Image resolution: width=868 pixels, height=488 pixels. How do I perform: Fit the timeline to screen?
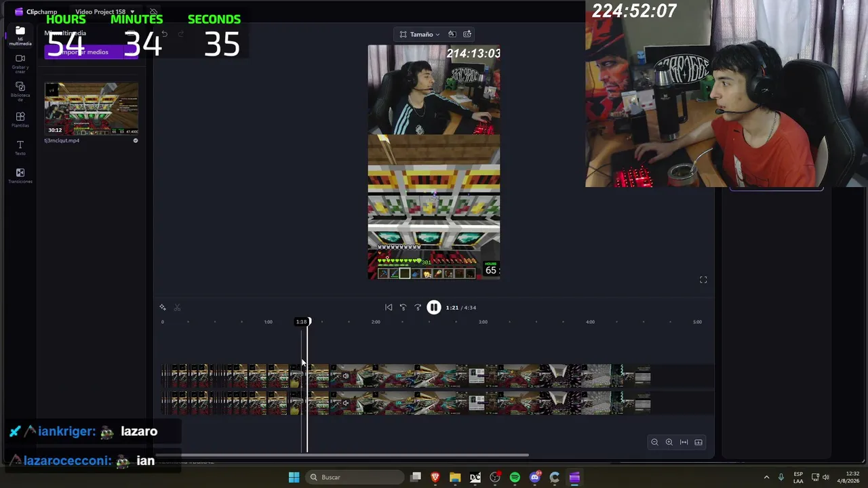click(x=684, y=442)
